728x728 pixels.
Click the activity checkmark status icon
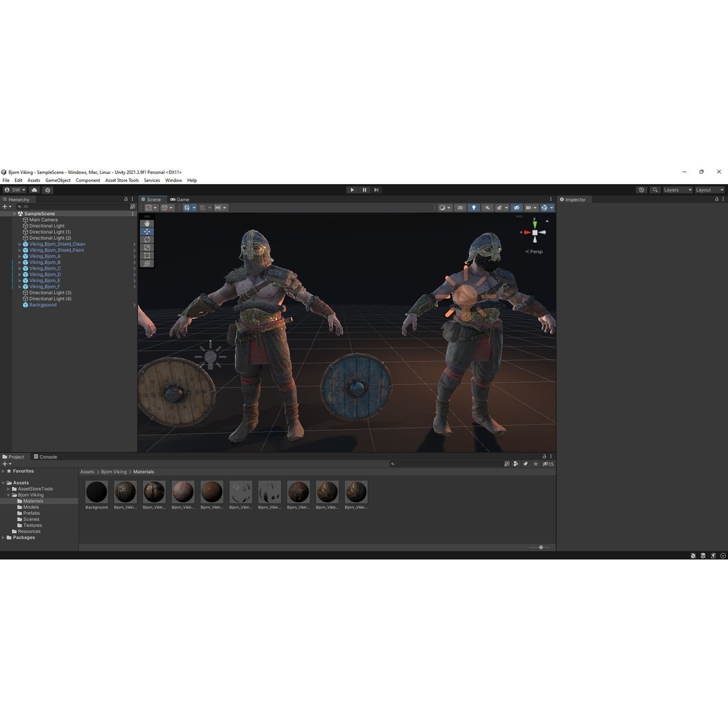(723, 555)
